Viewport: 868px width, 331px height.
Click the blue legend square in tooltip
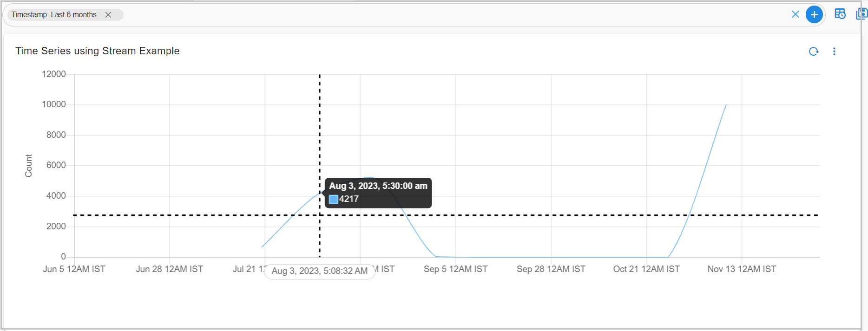tap(334, 199)
